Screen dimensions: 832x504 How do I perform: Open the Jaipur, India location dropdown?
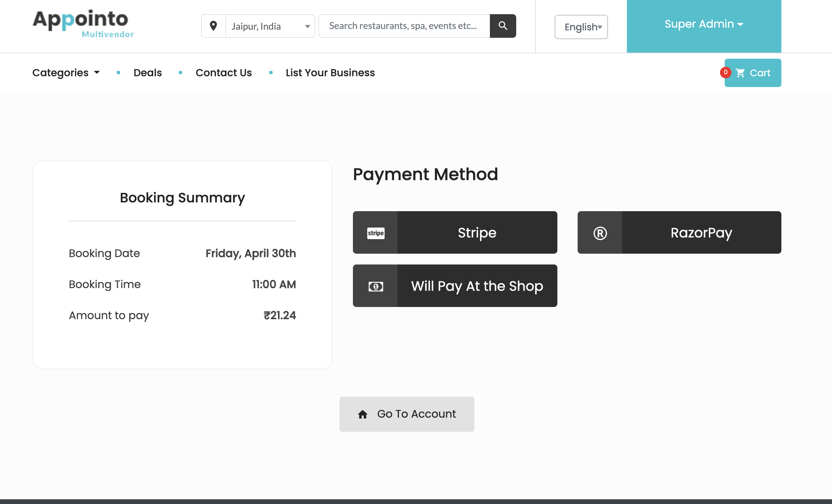(x=270, y=26)
